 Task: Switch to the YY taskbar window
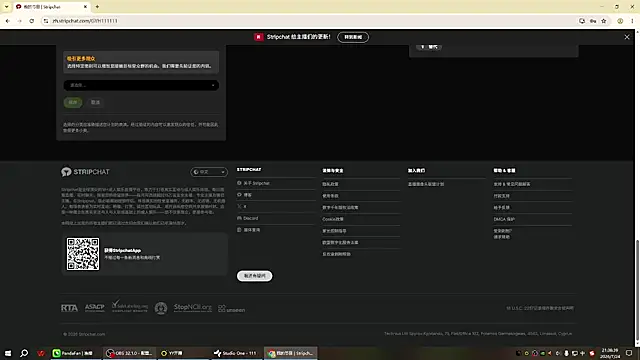point(182,353)
